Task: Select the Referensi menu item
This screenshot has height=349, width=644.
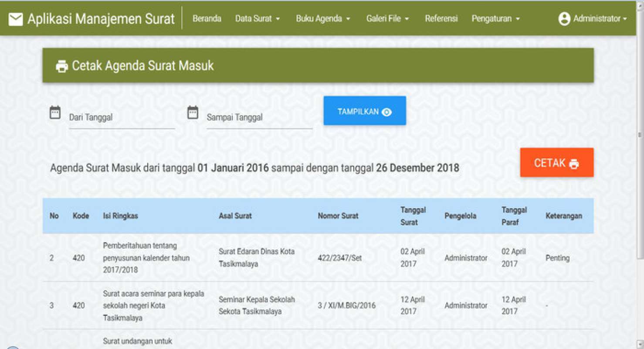Action: click(x=441, y=19)
